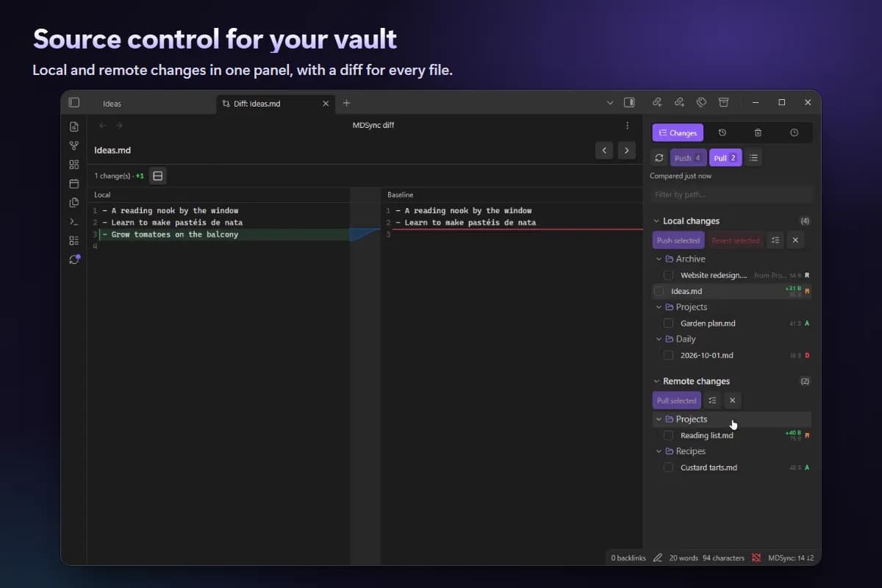Check the Website redesign file checkbox
Screen dimensions: 882x588
668,275
